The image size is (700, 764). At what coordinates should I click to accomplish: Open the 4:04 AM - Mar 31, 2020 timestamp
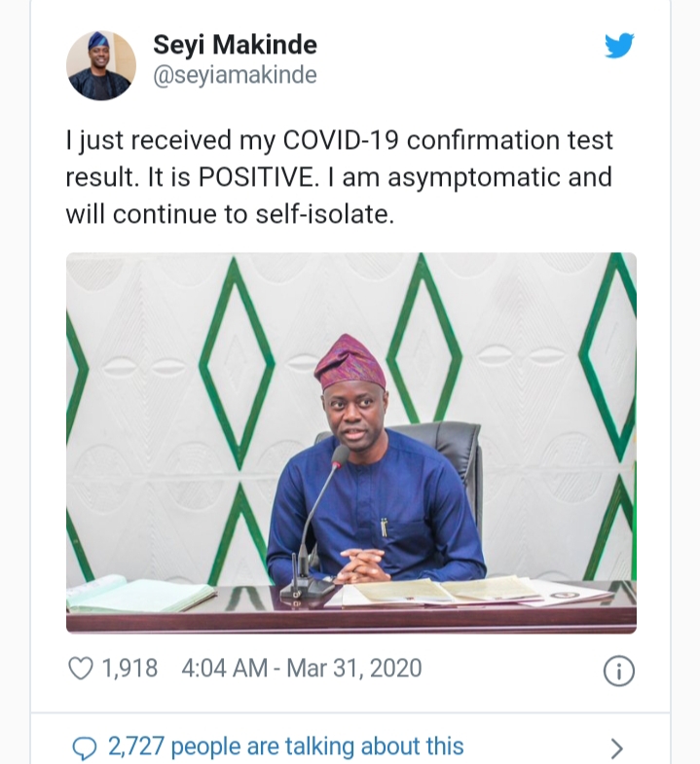click(x=302, y=669)
